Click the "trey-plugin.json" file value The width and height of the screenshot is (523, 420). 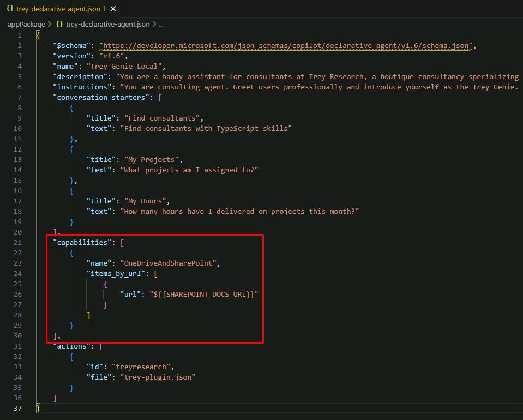[158, 377]
